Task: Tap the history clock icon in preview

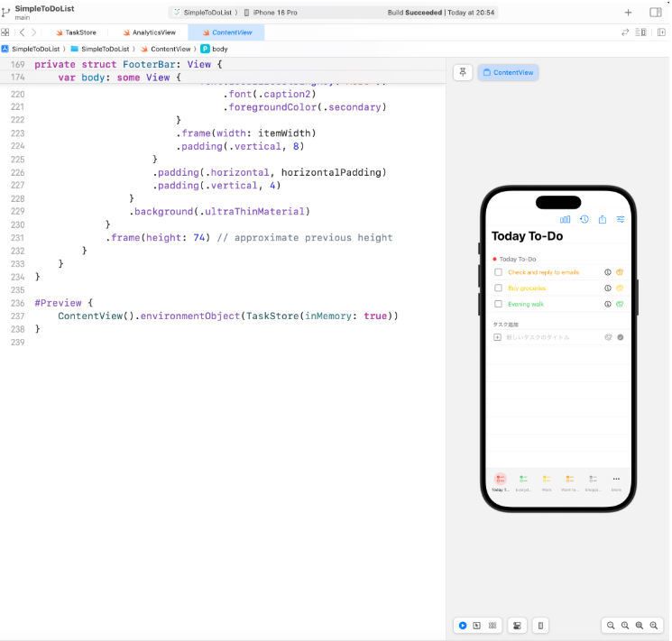Action: point(585,219)
